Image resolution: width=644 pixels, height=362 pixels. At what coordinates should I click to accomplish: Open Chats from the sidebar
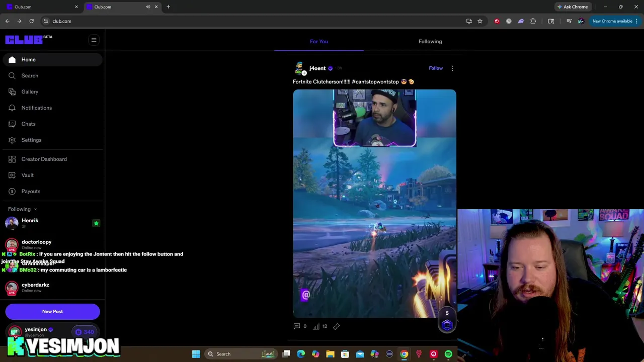[52, 124]
